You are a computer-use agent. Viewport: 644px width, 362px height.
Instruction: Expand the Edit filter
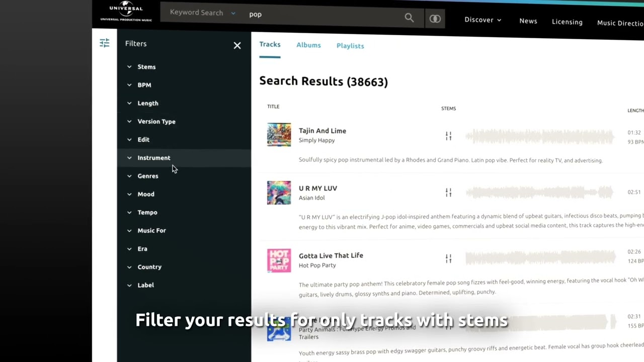[184, 140]
